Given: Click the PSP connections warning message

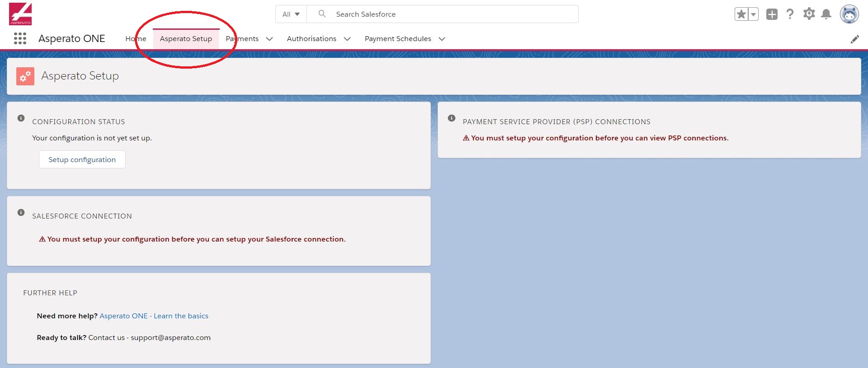Looking at the screenshot, I should [x=595, y=138].
